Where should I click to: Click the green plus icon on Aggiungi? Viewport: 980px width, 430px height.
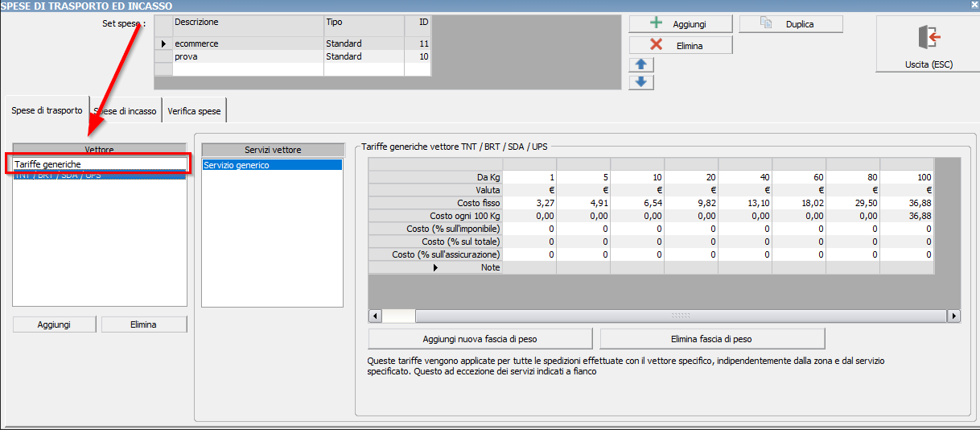657,23
